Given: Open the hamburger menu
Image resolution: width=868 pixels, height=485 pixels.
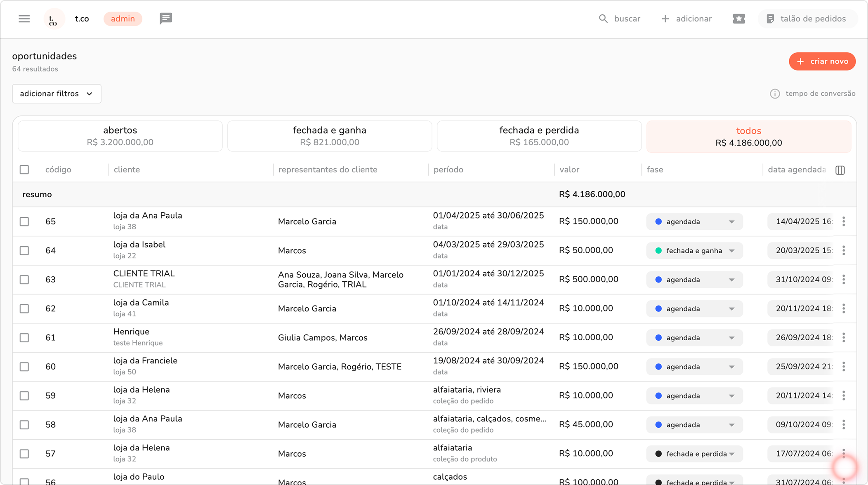Looking at the screenshot, I should [x=24, y=19].
